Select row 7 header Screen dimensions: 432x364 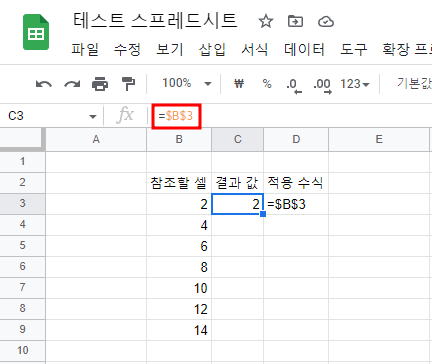tap(22, 288)
